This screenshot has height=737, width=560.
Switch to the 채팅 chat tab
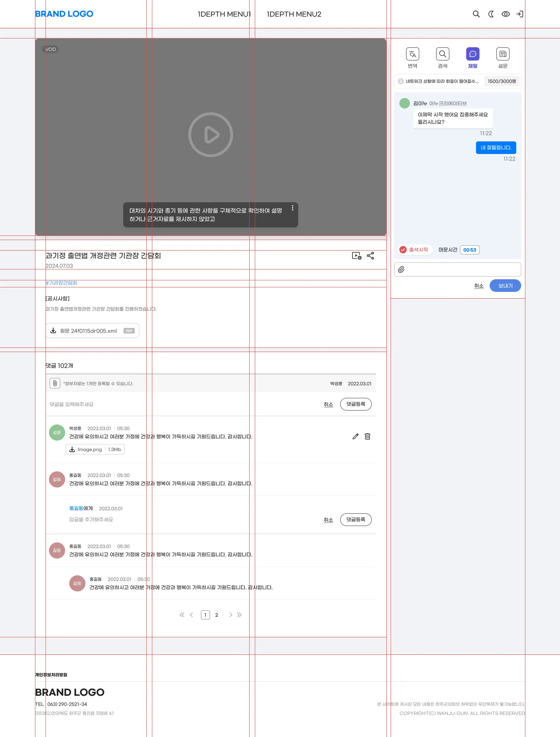[473, 58]
